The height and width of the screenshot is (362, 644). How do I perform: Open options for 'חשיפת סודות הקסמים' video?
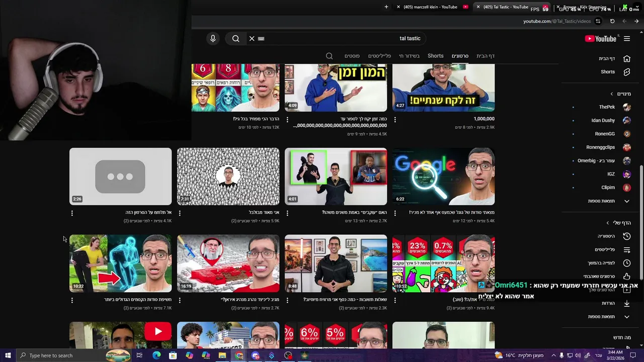pos(72,300)
